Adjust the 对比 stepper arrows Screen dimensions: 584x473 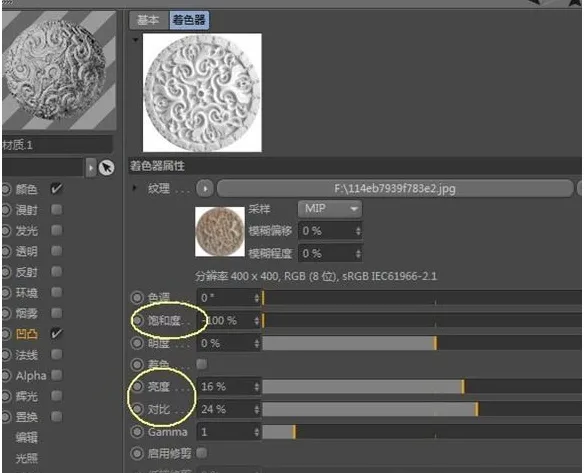tap(257, 410)
